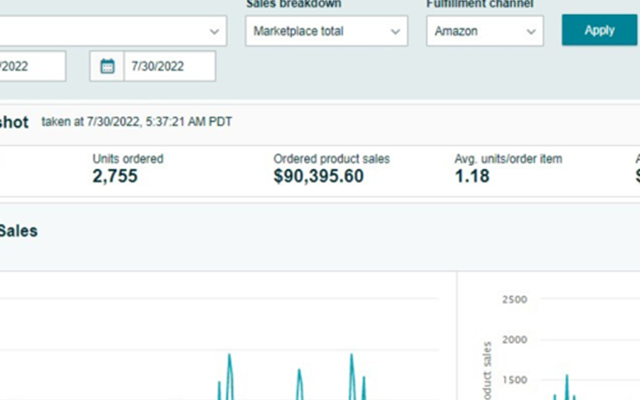The height and width of the screenshot is (400, 640).
Task: Click the Avg. units/order item label
Action: click(x=508, y=159)
